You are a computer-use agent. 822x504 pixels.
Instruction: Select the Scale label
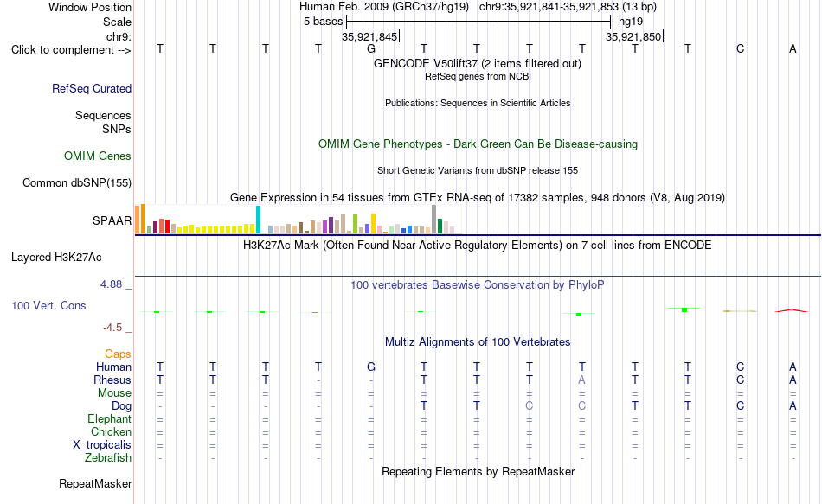[118, 22]
